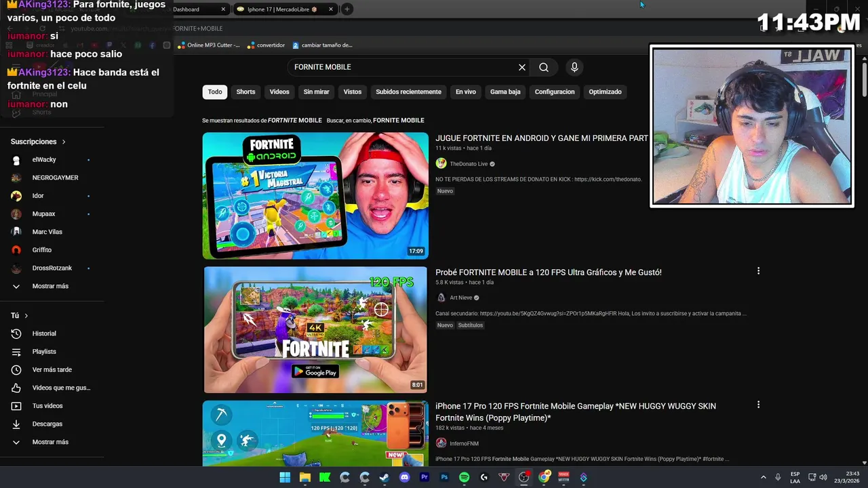Open the convertidor bookmark

click(266, 45)
